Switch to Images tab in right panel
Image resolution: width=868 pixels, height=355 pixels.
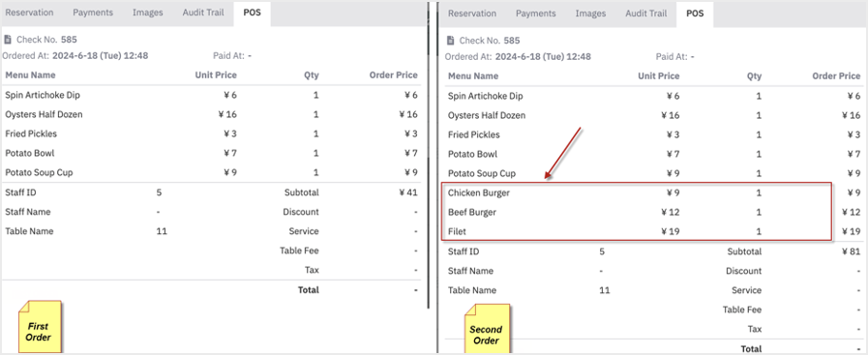pyautogui.click(x=590, y=14)
